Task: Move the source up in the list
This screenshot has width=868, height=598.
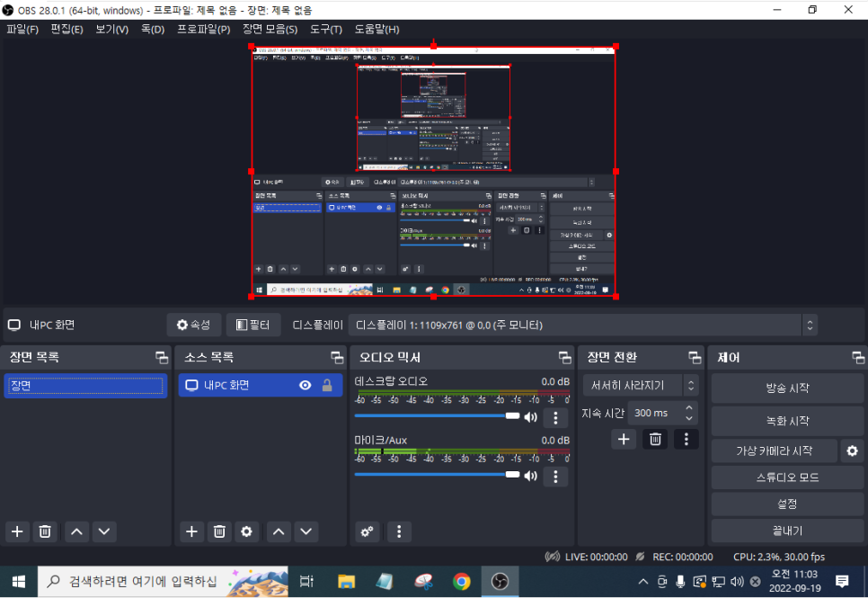Action: click(x=279, y=531)
